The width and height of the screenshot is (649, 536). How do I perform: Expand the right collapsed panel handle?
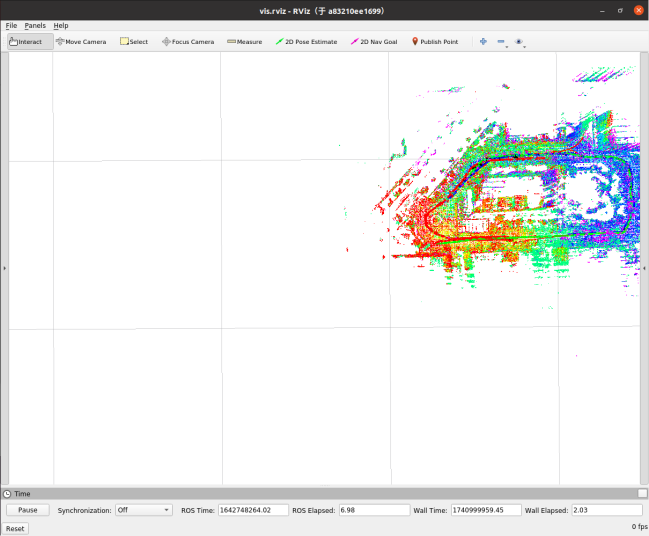pyautogui.click(x=644, y=268)
